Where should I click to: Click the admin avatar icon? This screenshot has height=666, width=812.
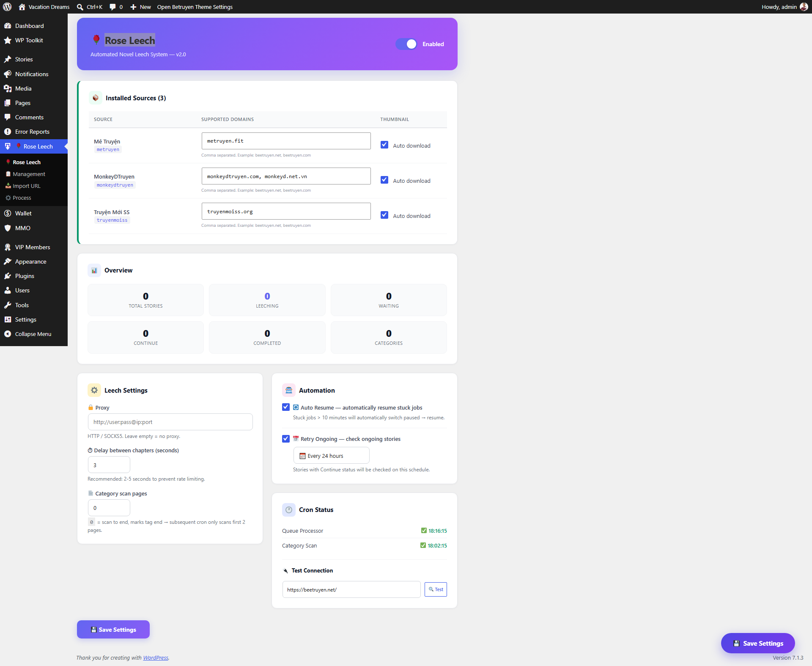(x=804, y=7)
